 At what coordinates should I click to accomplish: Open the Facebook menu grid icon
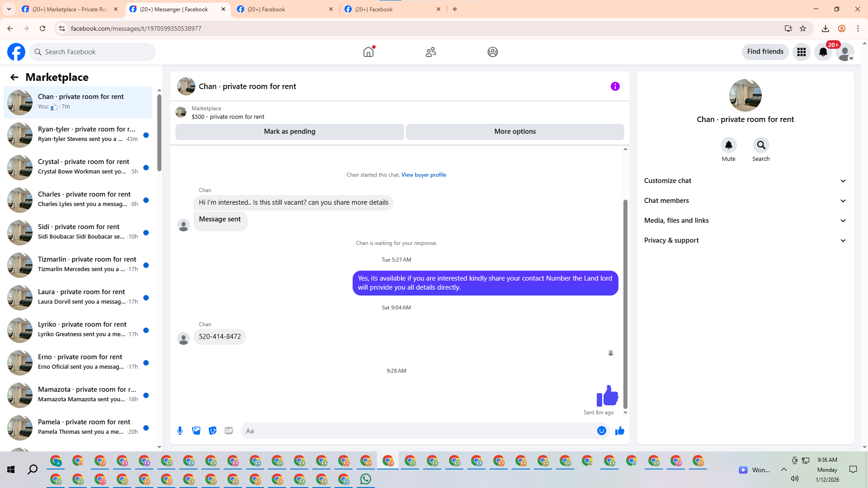801,52
